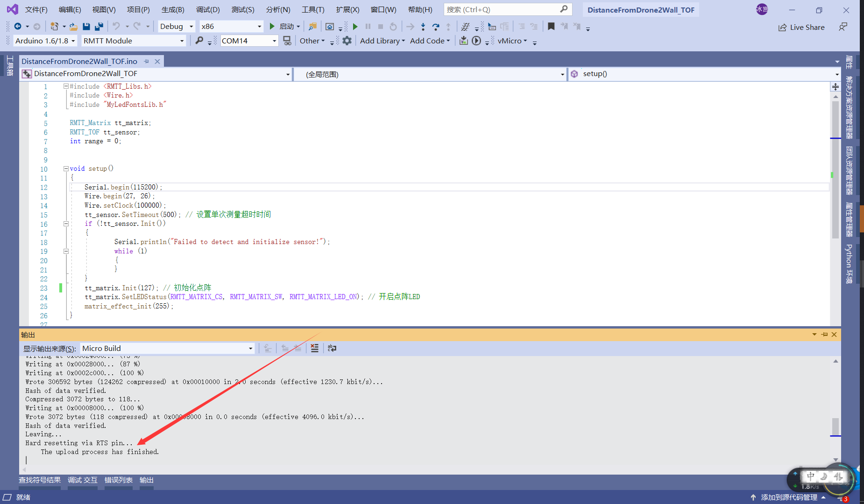Click the undo arrow icon
This screenshot has height=504, width=864.
(116, 27)
